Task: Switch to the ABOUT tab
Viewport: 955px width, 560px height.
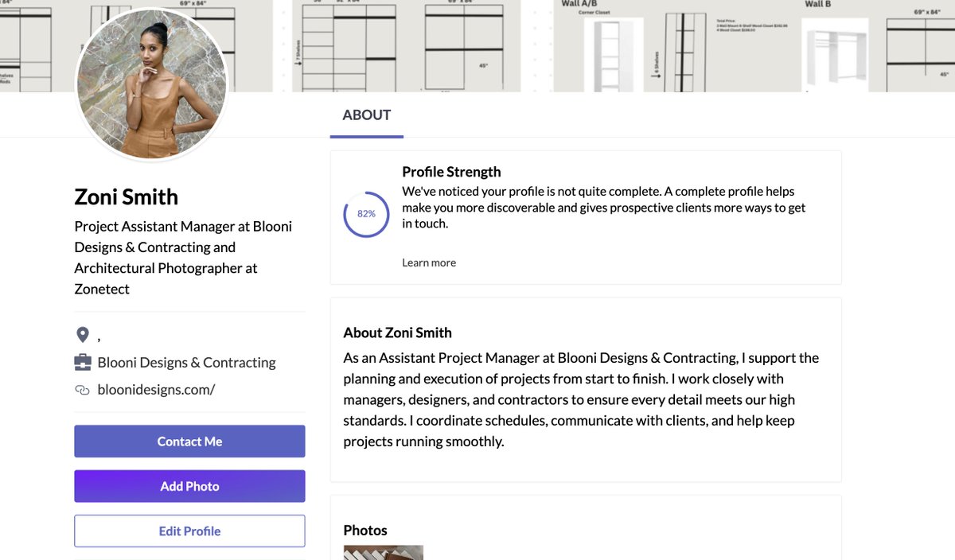Action: coord(367,115)
